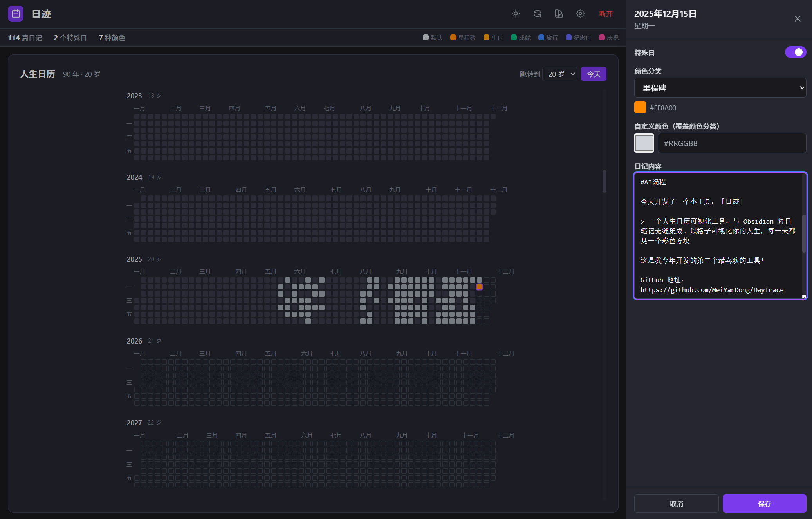
Task: Click the 日迹 purple calendar logo
Action: coord(16,14)
